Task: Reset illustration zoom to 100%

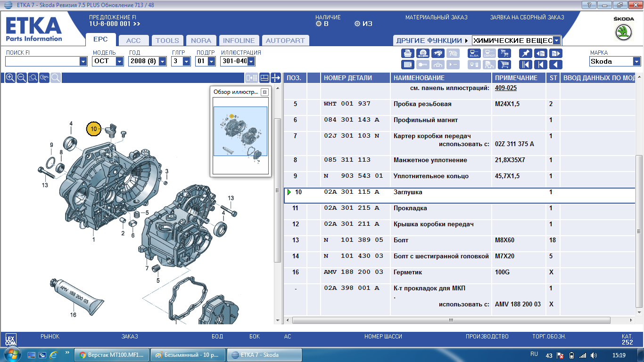Action: pyautogui.click(x=44, y=78)
